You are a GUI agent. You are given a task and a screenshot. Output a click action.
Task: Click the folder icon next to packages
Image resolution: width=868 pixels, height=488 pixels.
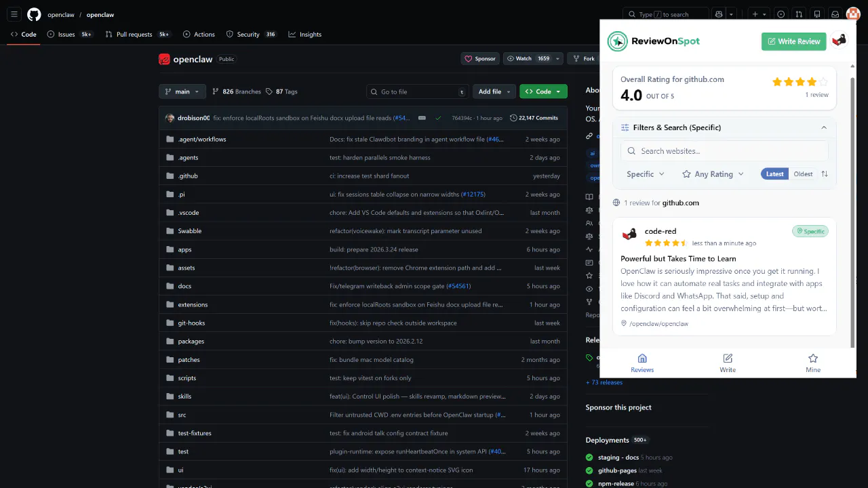pyautogui.click(x=170, y=342)
